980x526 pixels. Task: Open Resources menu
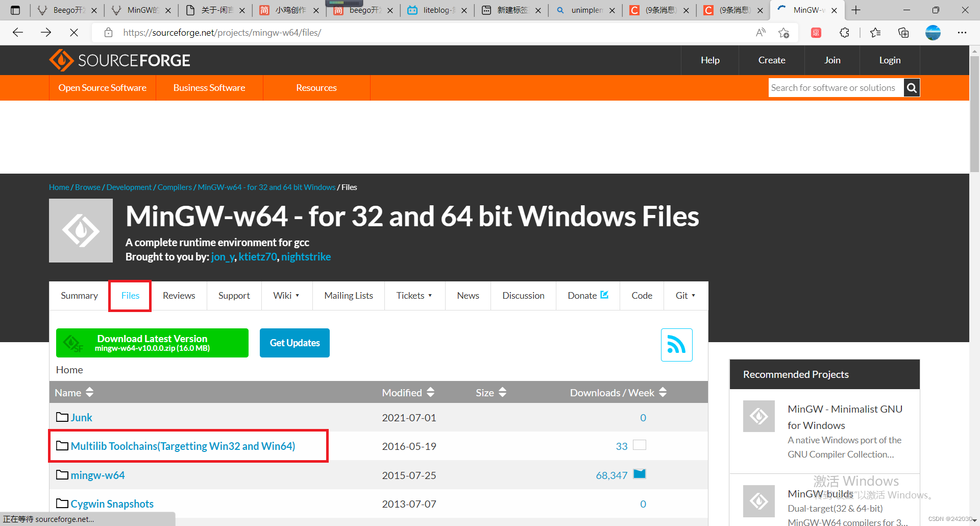tap(316, 88)
